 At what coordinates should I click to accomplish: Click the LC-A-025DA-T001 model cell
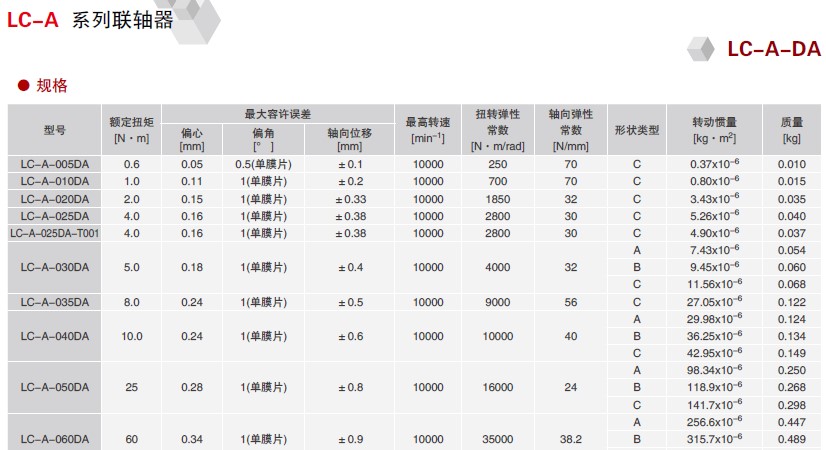coord(54,233)
